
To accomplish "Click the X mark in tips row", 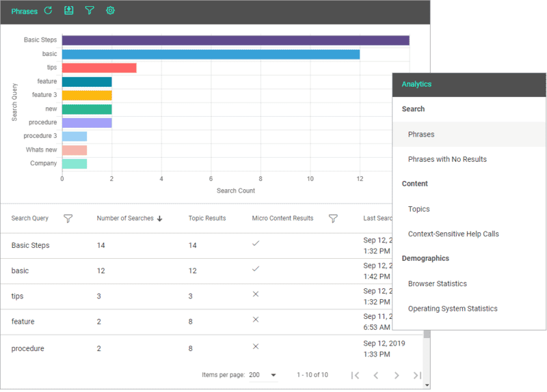I will tap(256, 294).
